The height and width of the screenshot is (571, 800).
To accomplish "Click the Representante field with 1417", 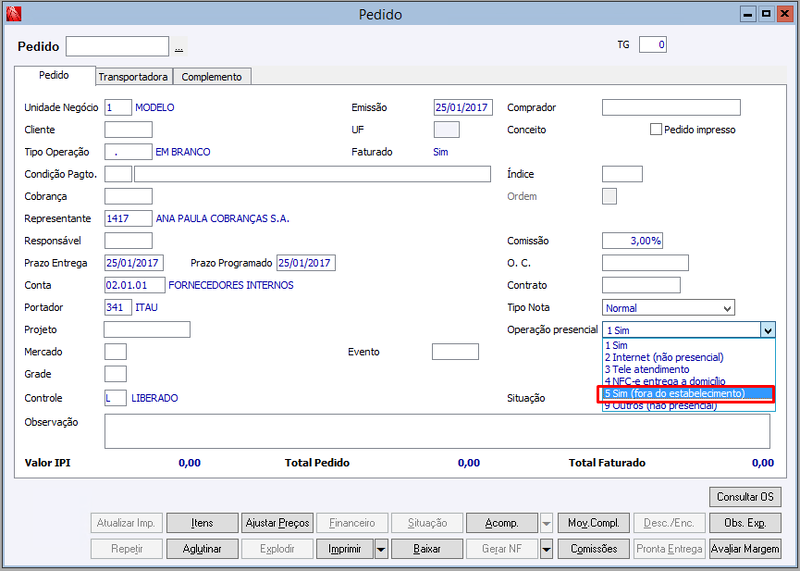I will (128, 218).
